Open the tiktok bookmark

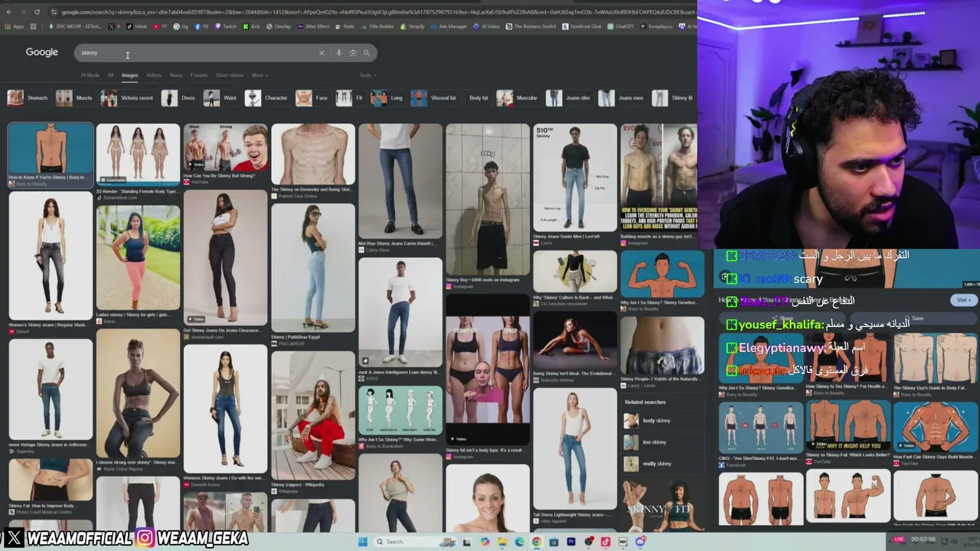click(137, 27)
